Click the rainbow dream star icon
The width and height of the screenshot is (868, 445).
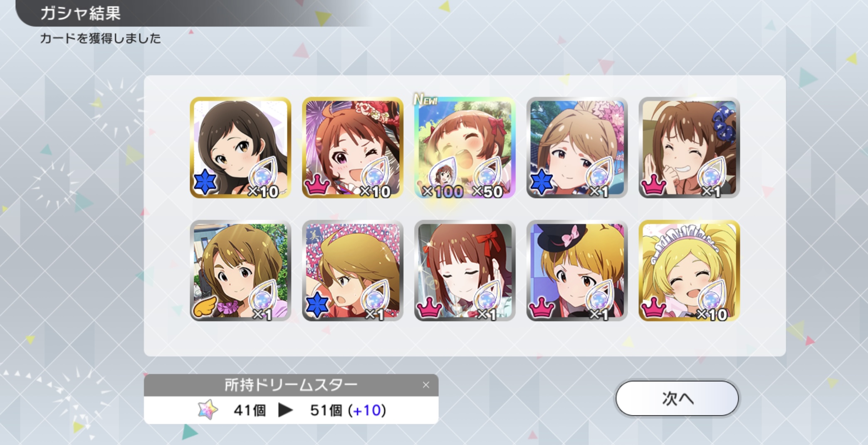pyautogui.click(x=208, y=410)
